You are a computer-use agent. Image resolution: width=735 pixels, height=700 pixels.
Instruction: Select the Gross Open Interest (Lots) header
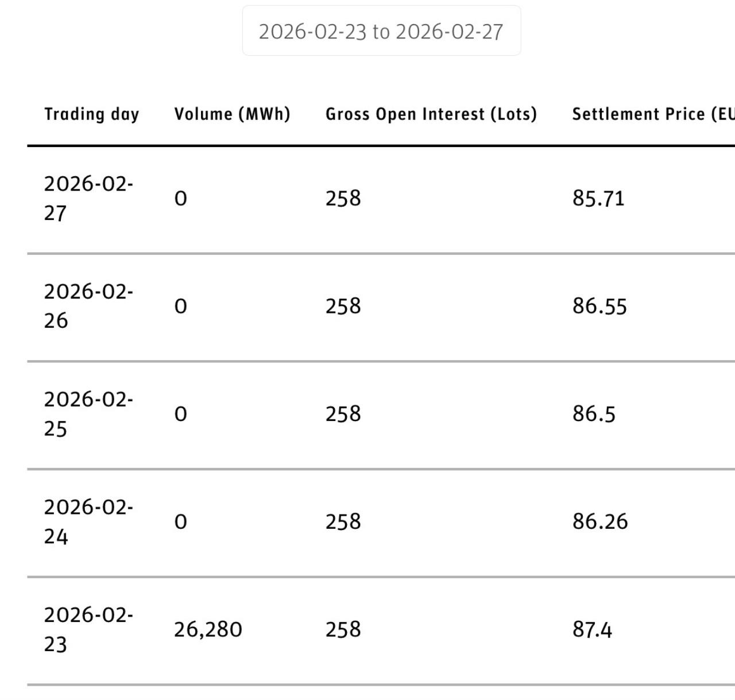[431, 114]
